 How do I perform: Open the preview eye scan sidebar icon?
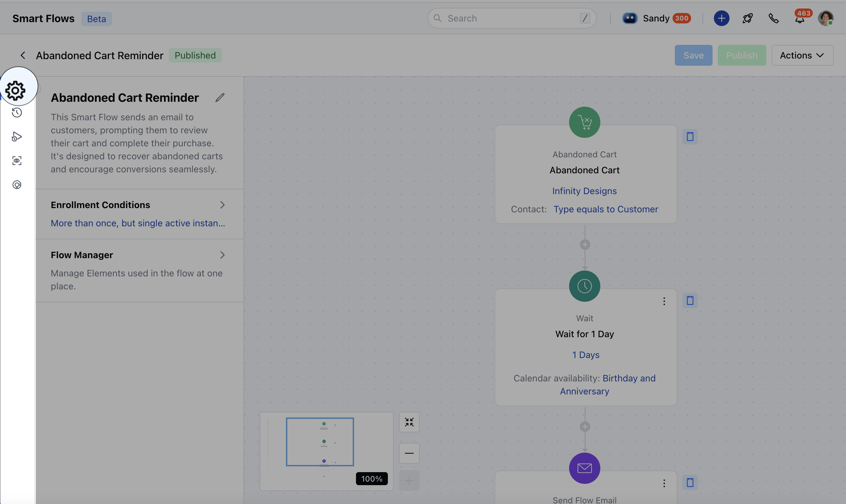point(17,161)
